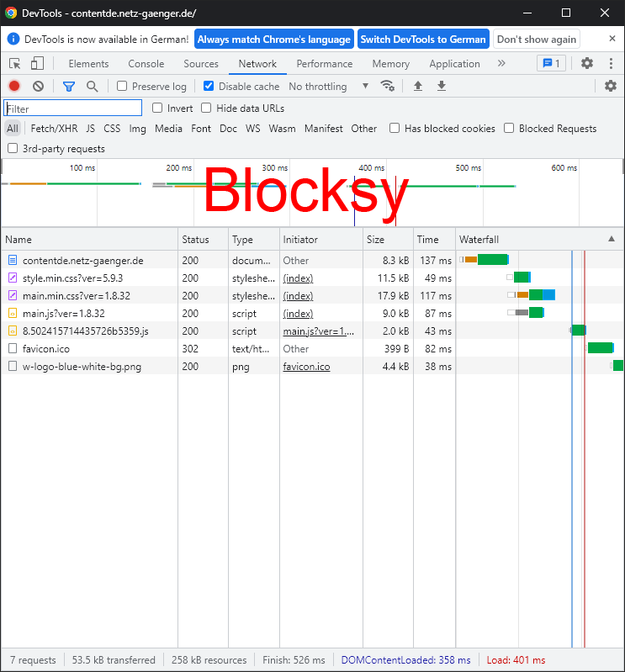This screenshot has width=625, height=672.
Task: Select the w-logo-blue-white-bg.png request row
Action: point(312,367)
